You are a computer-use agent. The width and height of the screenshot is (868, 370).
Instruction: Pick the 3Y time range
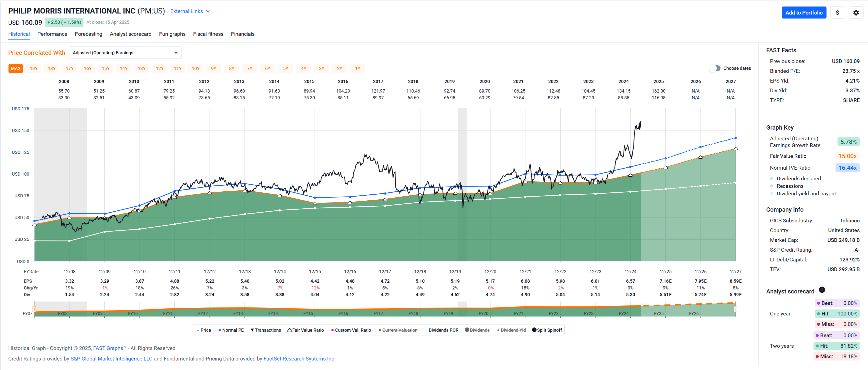point(322,69)
